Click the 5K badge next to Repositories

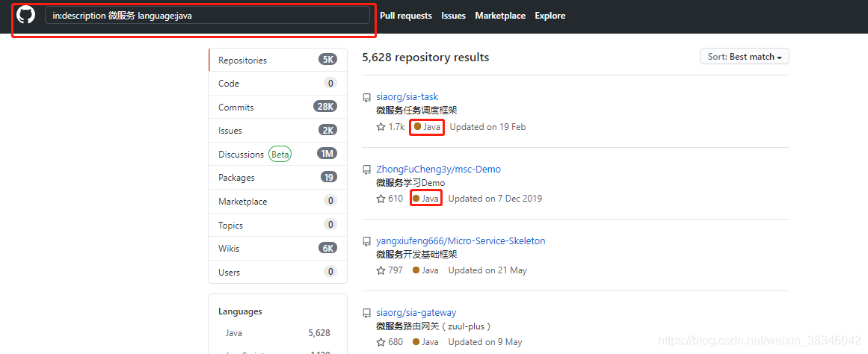(327, 60)
